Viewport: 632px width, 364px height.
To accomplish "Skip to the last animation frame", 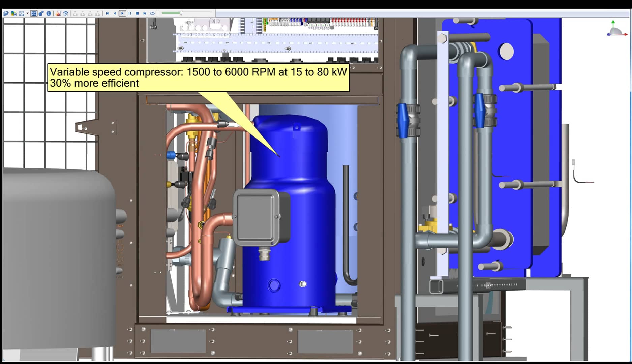I will 144,13.
